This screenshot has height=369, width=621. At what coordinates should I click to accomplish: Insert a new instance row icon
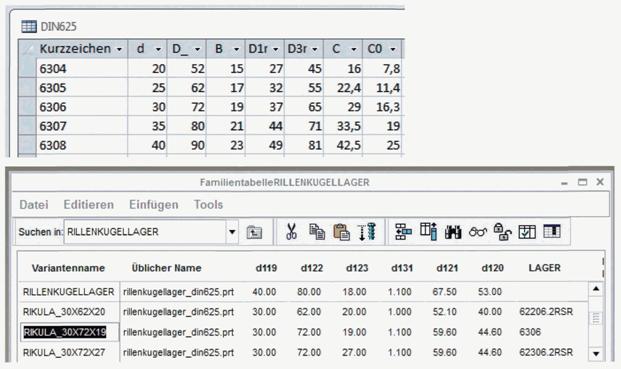click(403, 232)
